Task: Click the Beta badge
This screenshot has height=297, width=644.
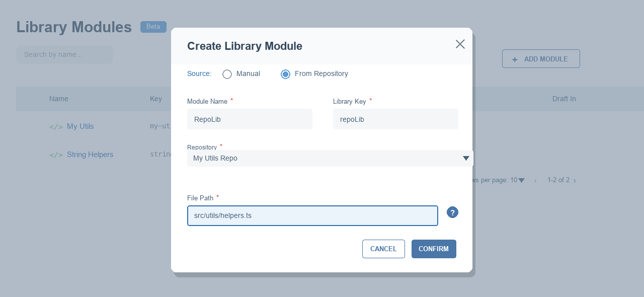Action: [153, 27]
